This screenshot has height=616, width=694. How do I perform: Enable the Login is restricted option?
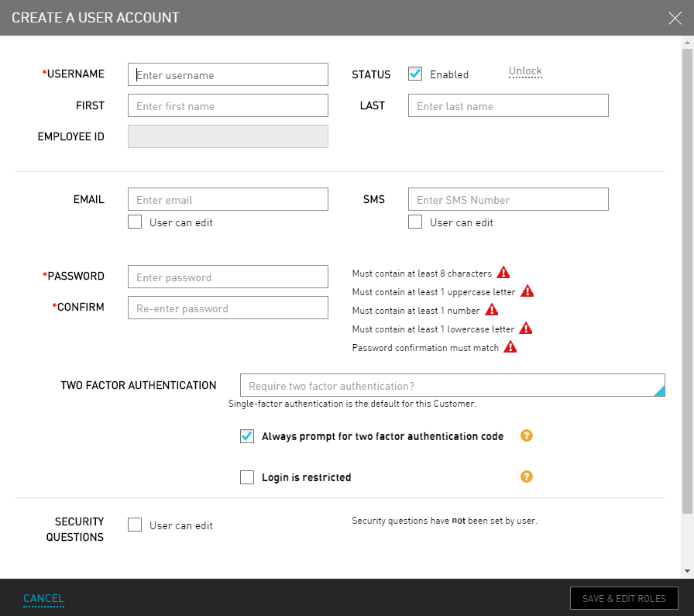click(x=247, y=477)
